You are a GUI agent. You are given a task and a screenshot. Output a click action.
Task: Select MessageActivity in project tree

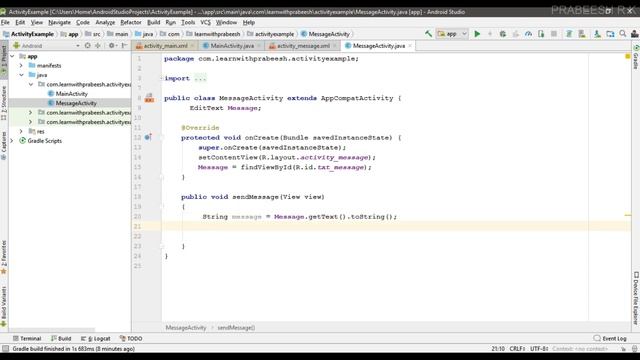click(x=76, y=103)
